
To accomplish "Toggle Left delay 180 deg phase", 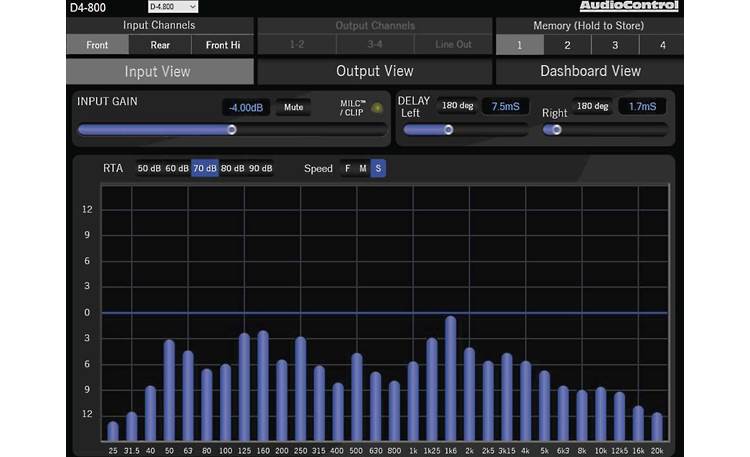I will pos(455,106).
